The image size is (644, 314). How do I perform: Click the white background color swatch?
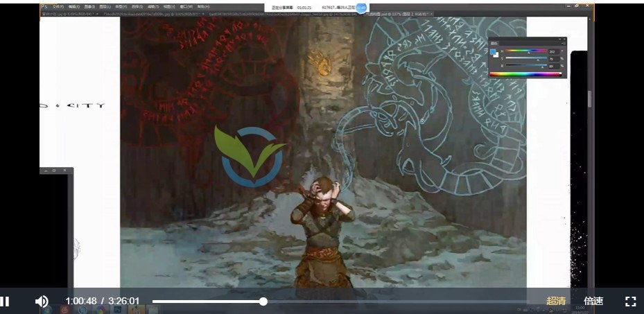[496, 55]
